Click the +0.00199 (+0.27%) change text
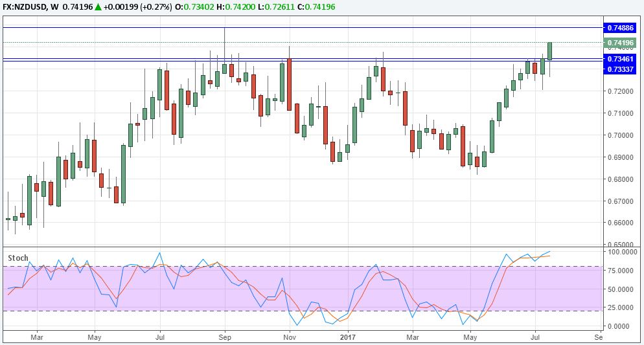 pyautogui.click(x=137, y=7)
